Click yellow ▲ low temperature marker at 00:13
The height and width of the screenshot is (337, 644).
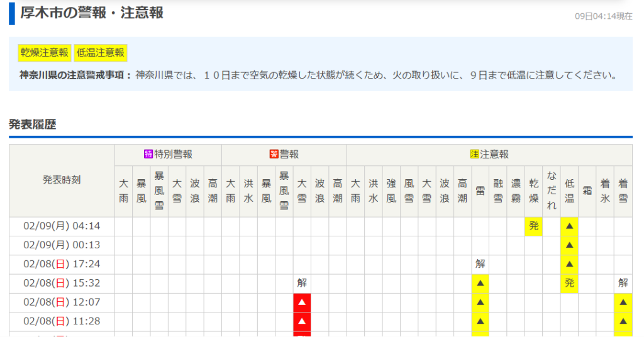coord(570,245)
